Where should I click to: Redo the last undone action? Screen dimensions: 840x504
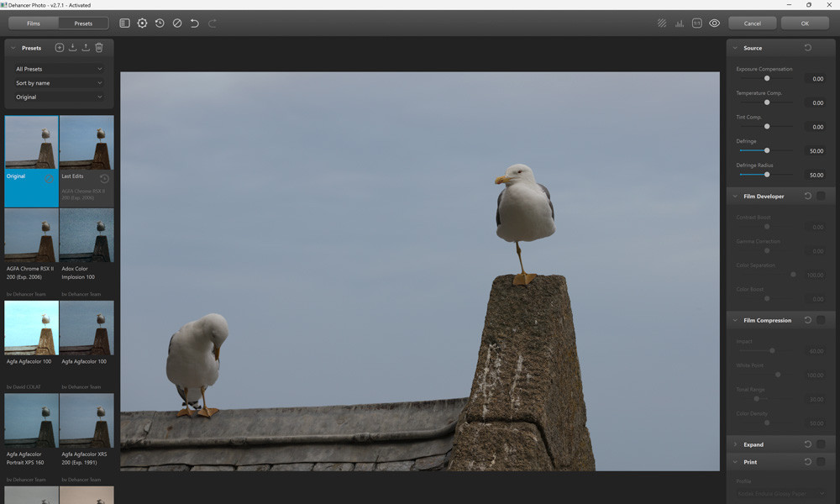click(x=213, y=23)
